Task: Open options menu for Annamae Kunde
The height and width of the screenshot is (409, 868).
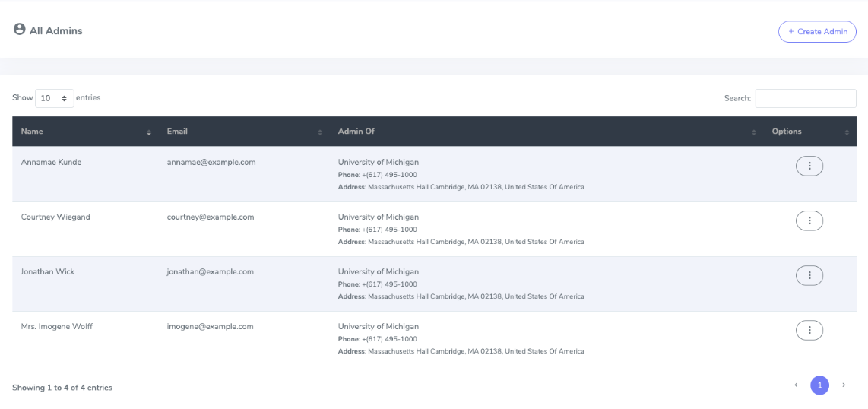Action: (809, 166)
